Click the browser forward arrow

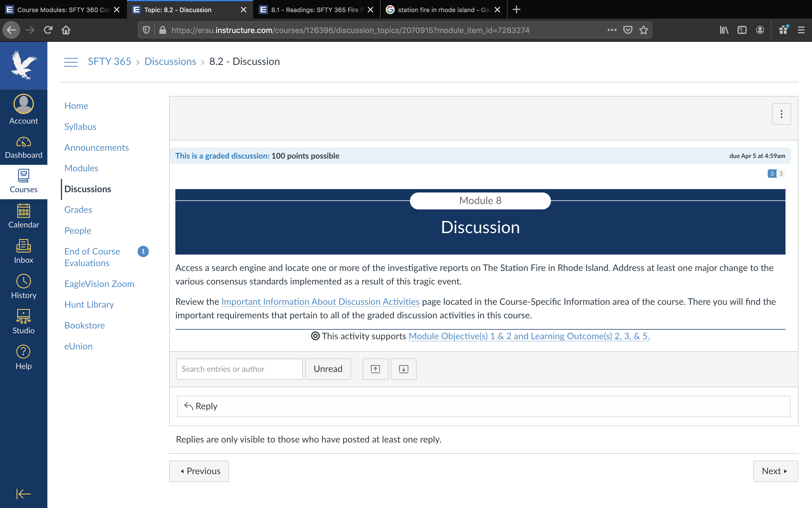30,30
